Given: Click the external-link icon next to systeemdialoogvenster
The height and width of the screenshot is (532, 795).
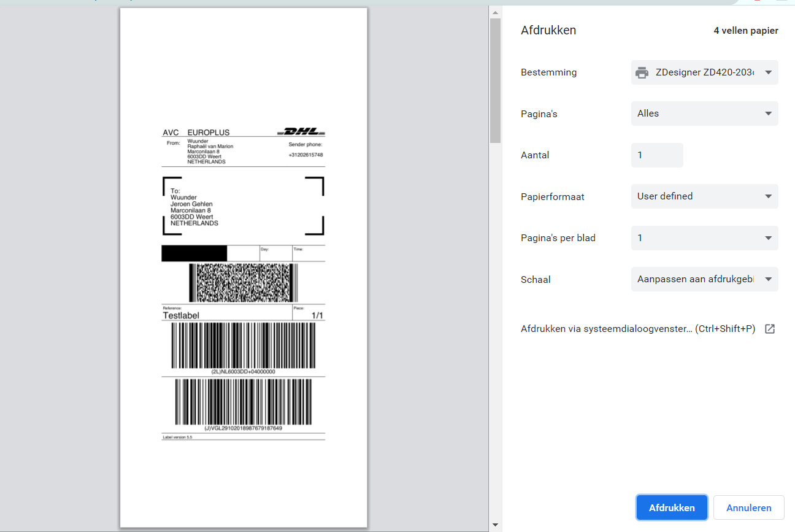Looking at the screenshot, I should [x=770, y=328].
